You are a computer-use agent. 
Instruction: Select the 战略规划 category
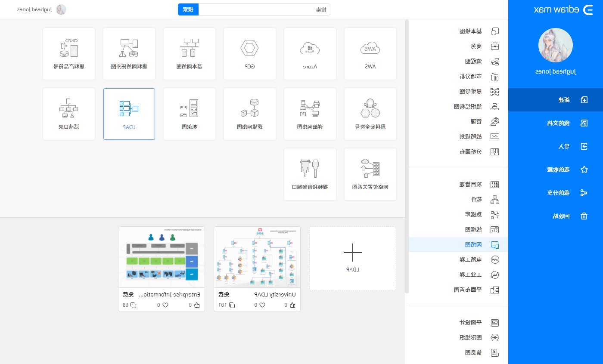(458, 136)
